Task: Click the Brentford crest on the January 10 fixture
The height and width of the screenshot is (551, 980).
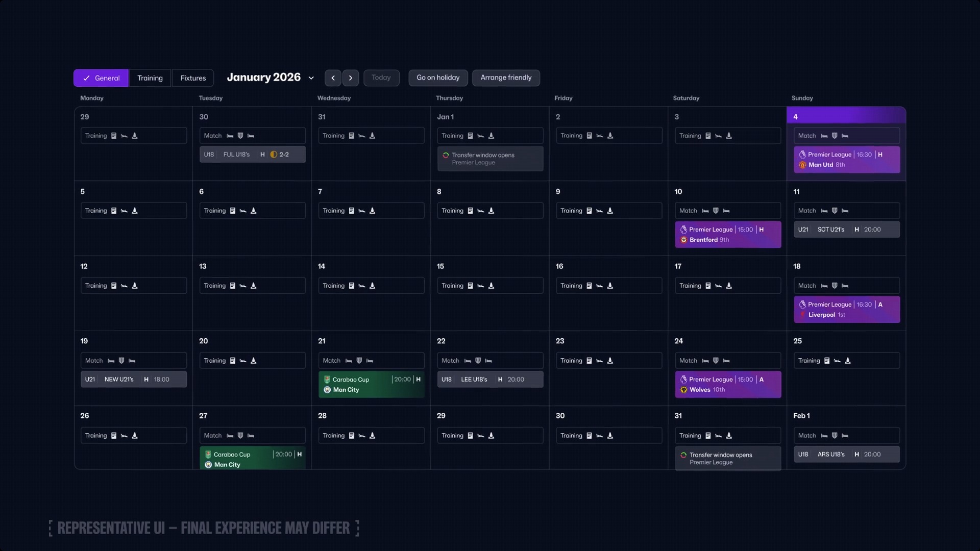Action: (684, 240)
